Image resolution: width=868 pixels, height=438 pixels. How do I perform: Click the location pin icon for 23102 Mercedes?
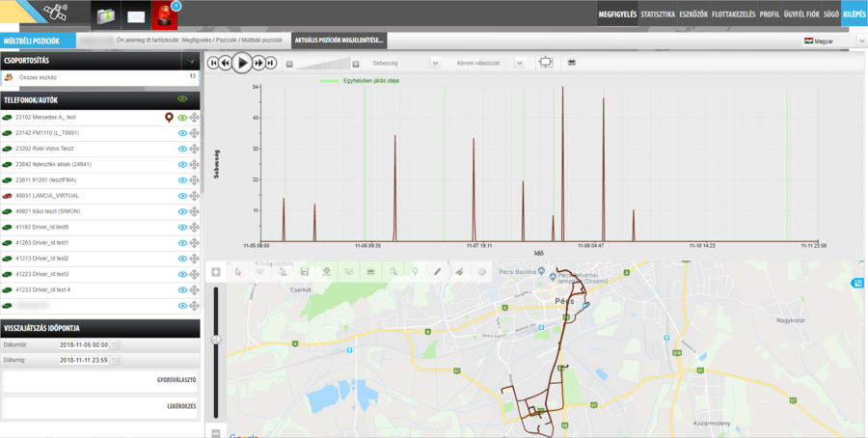(x=169, y=117)
